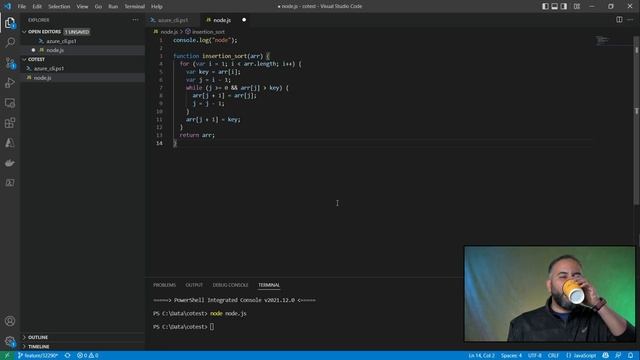
Task: Open the Help menu
Action: click(x=157, y=7)
